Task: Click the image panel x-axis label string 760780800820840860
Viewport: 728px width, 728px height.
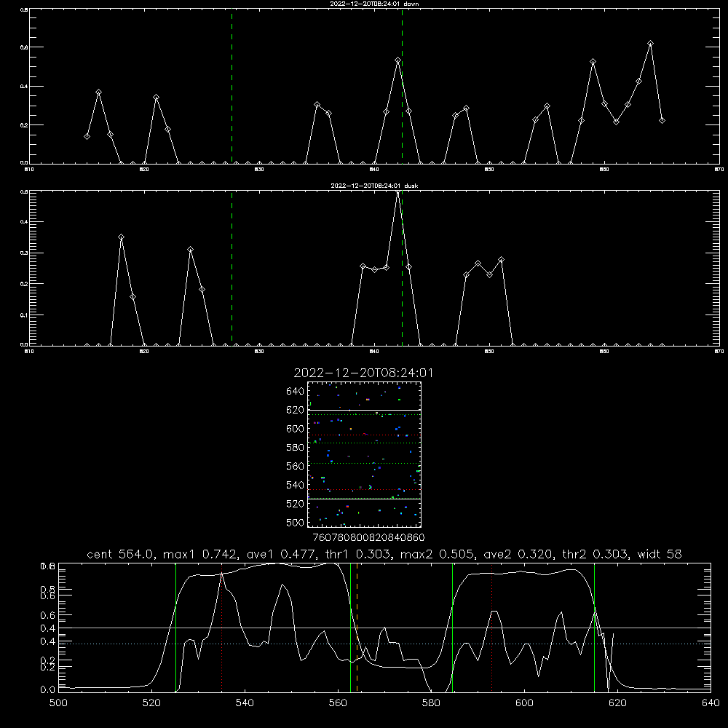Action: coord(368,537)
